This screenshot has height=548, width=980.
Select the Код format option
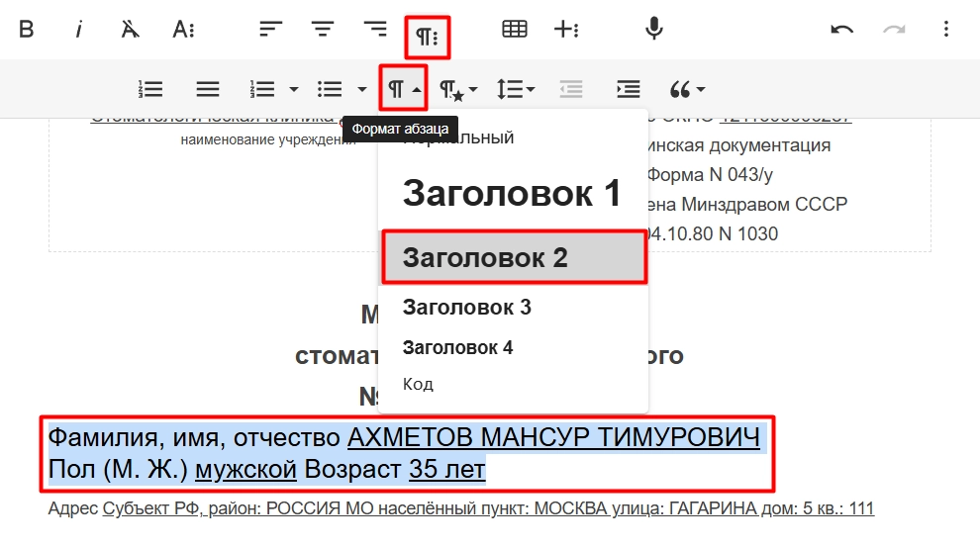[418, 384]
